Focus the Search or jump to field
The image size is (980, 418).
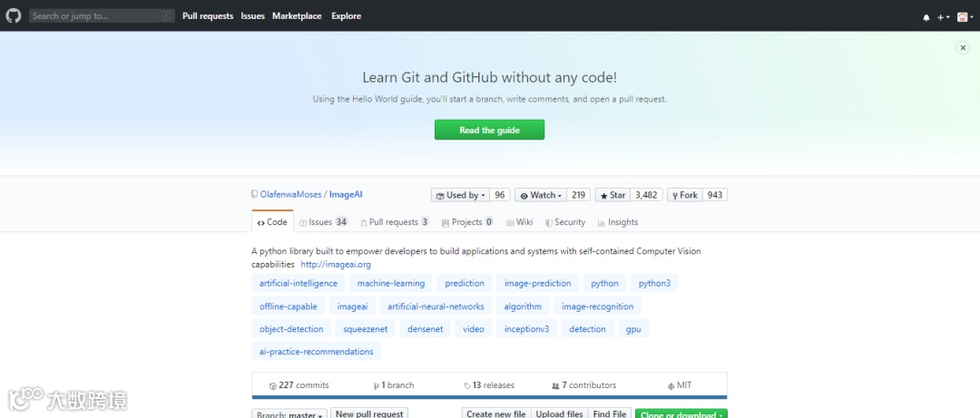(x=102, y=15)
